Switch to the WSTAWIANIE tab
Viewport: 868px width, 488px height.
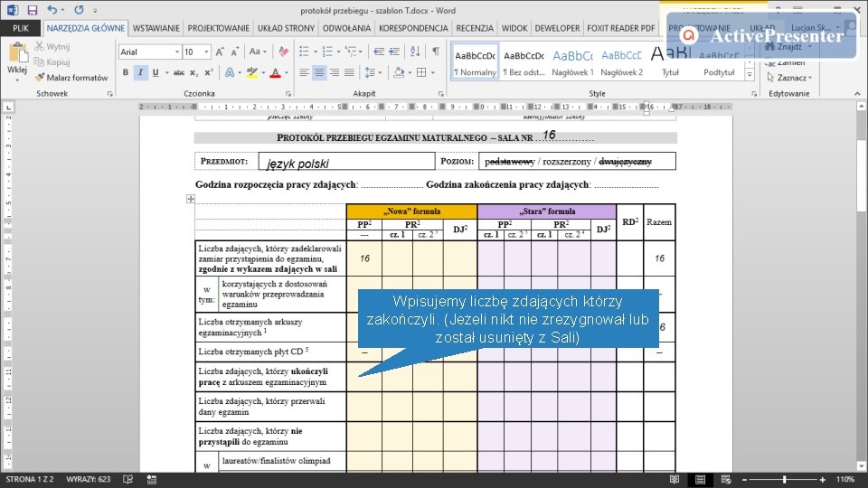pyautogui.click(x=156, y=28)
